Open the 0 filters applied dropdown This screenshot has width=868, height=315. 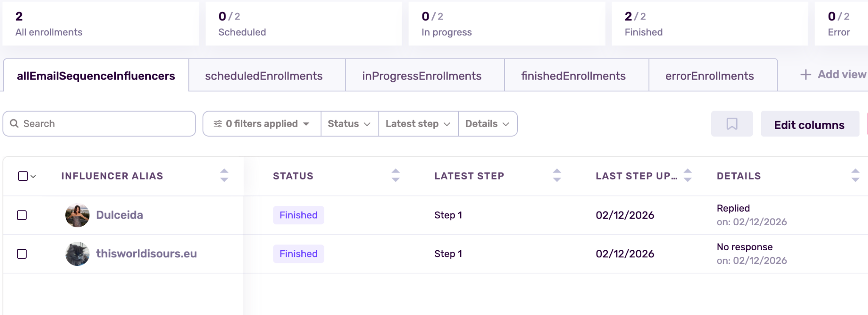point(262,124)
